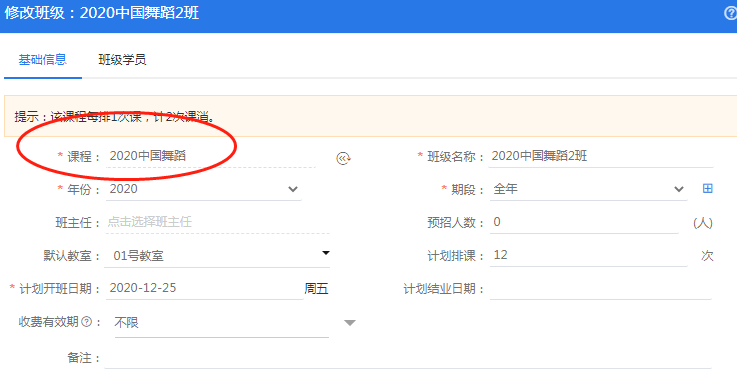Image resolution: width=737 pixels, height=369 pixels.
Task: Click the orange 提示 notice banner
Action: (370, 116)
